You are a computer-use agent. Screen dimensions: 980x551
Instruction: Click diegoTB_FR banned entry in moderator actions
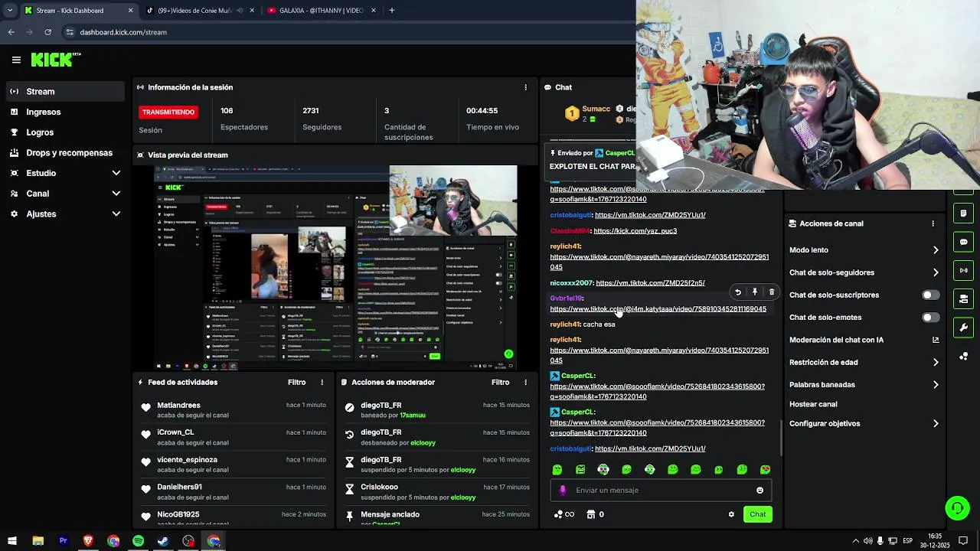click(x=436, y=410)
